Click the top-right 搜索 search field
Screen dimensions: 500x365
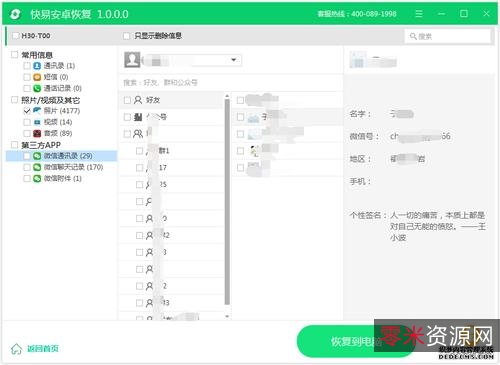click(448, 36)
